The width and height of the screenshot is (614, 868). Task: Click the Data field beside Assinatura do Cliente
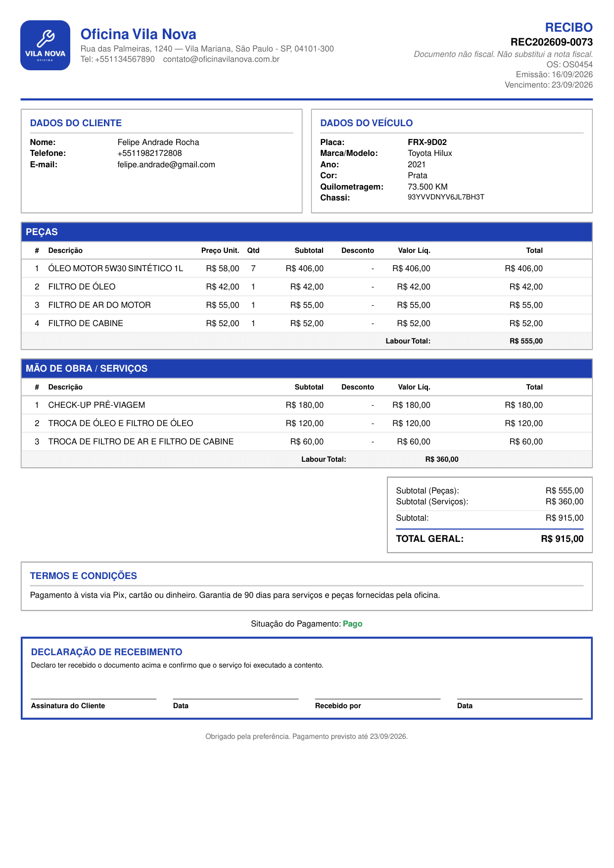[236, 703]
